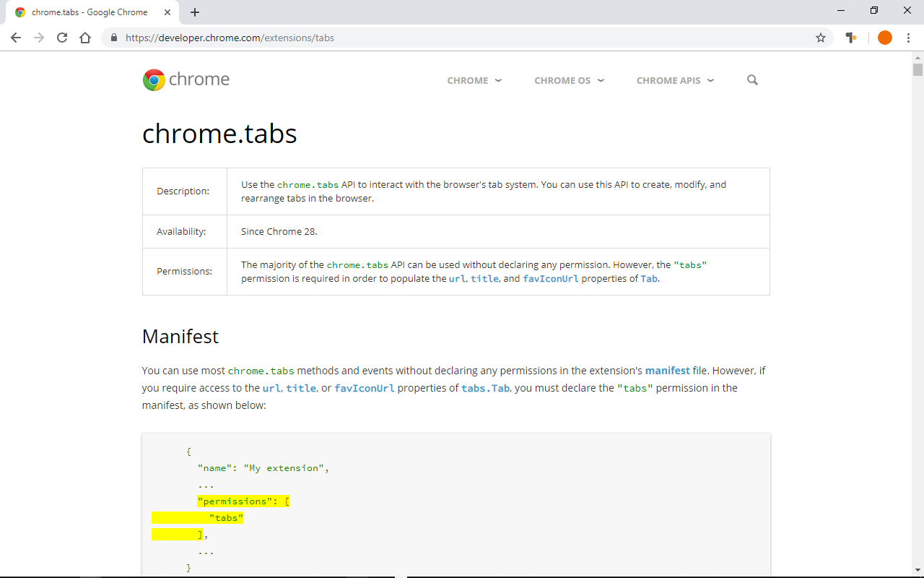Image resolution: width=924 pixels, height=578 pixels.
Task: Open the 'favIconUrl' link in the Manifest paragraph
Action: [365, 388]
